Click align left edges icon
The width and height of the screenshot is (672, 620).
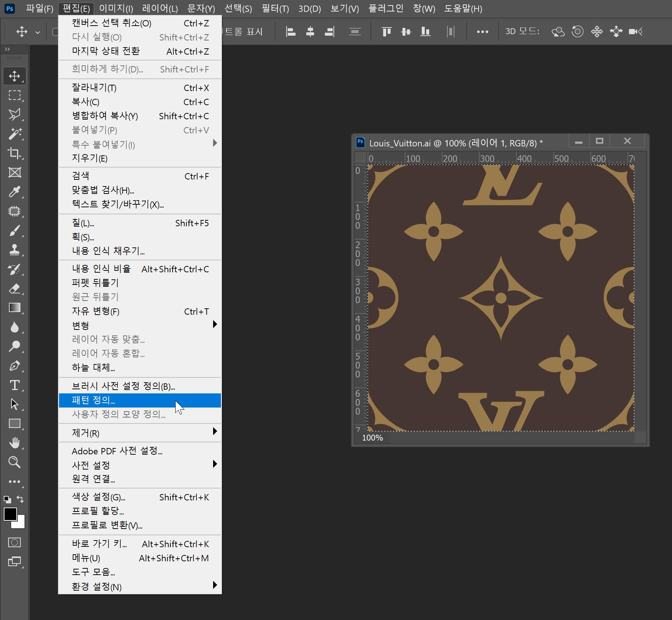click(x=291, y=32)
